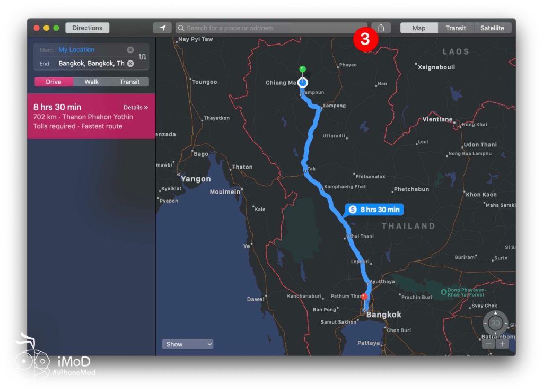Open route Details with the chevron
543x392 pixels.
tap(135, 107)
